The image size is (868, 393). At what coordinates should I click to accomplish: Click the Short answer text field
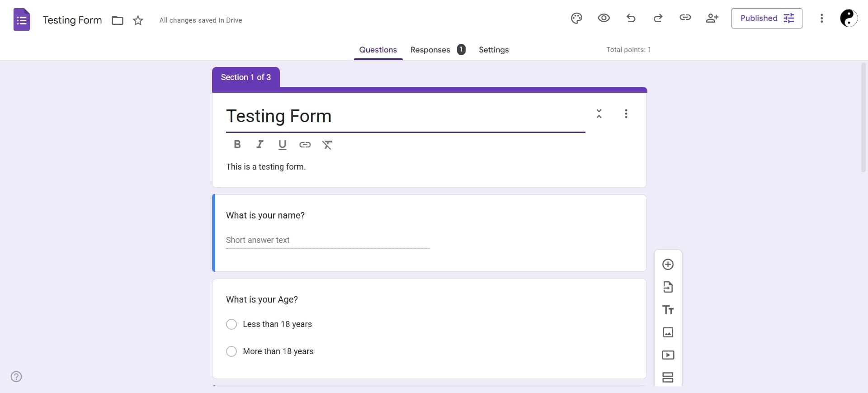pyautogui.click(x=328, y=240)
